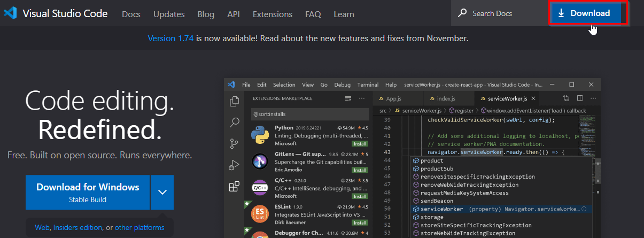This screenshot has width=644, height=238.
Task: Expand the download options chevron dropdown
Action: point(162,193)
